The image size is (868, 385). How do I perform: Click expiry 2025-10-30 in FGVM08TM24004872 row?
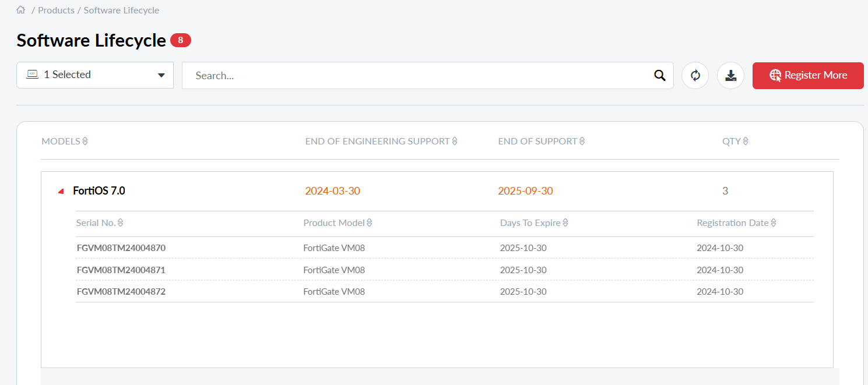point(523,291)
